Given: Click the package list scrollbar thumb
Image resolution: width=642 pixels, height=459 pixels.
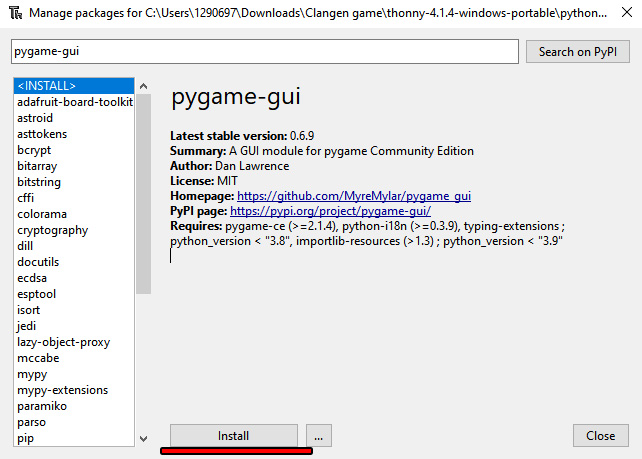Looking at the screenshot, I should pyautogui.click(x=143, y=194).
